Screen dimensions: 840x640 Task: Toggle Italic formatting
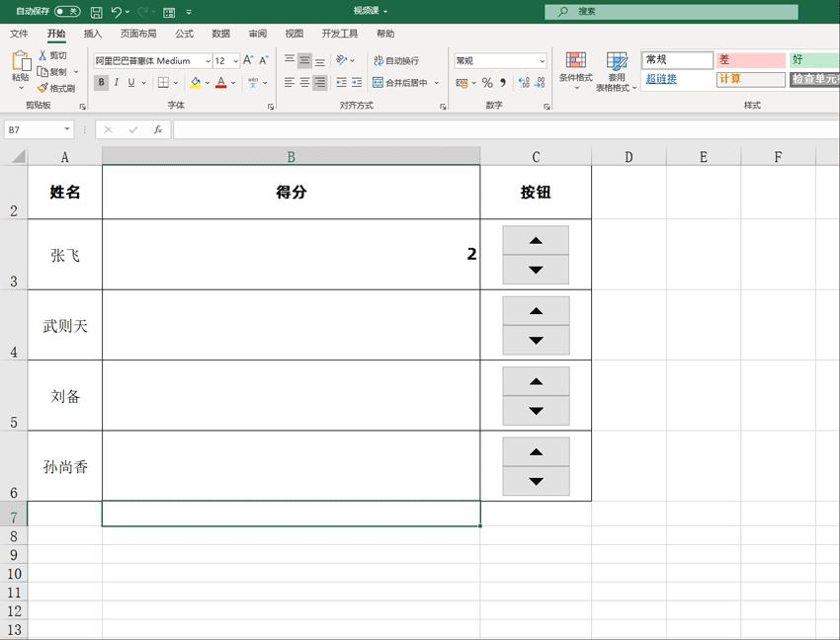tap(116, 81)
